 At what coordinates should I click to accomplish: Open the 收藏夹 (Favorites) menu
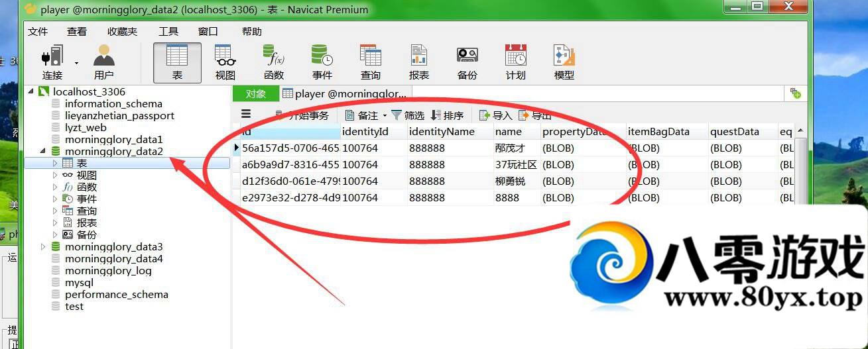(x=122, y=31)
